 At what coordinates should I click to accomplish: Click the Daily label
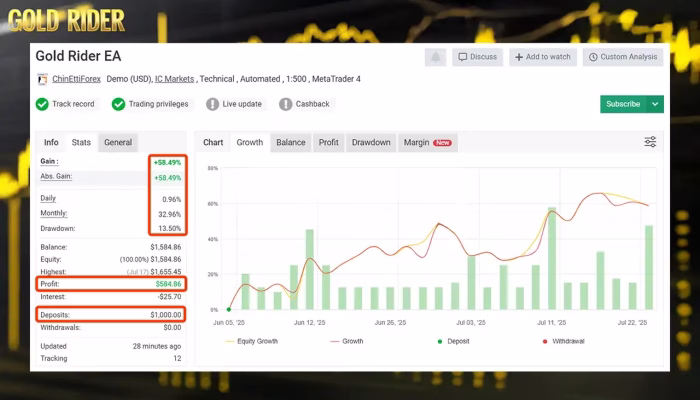(48, 198)
